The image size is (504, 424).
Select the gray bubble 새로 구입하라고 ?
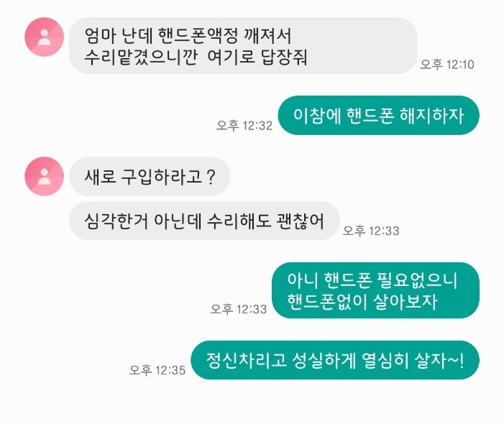[150, 176]
